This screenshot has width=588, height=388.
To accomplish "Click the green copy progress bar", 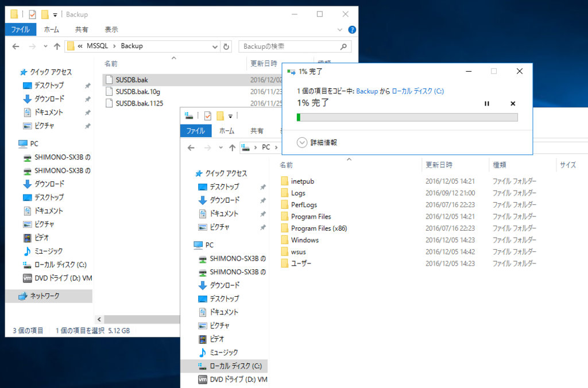I will [x=407, y=117].
